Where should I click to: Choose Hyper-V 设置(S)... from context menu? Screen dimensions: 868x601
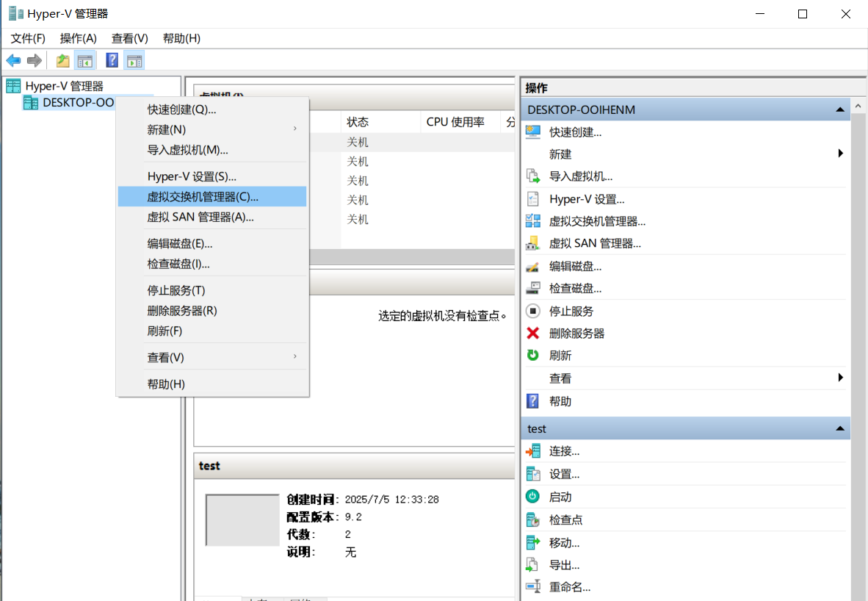(x=192, y=176)
